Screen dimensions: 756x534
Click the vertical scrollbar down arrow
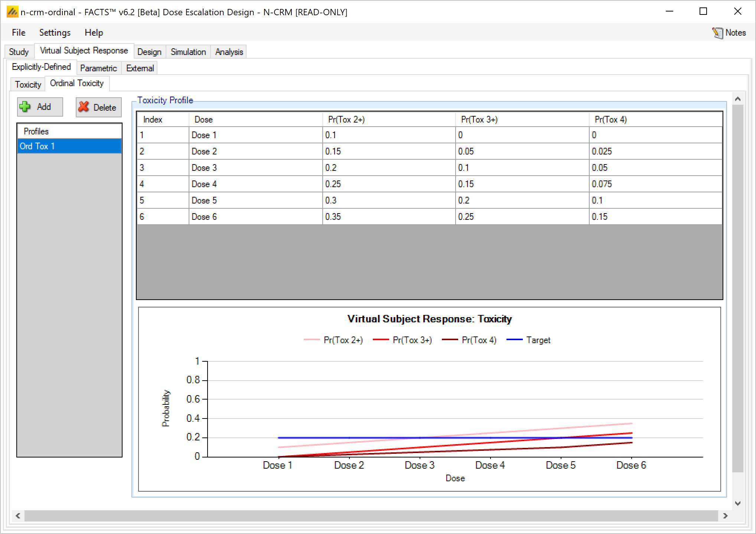pyautogui.click(x=738, y=504)
